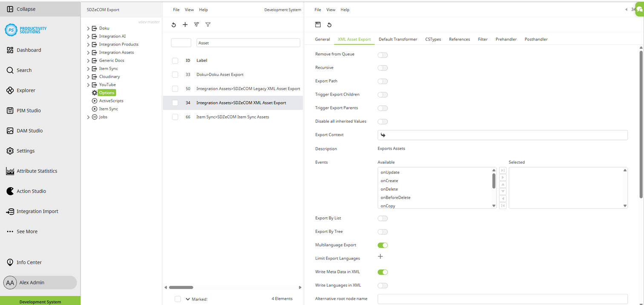Expand the Generic Docs node
This screenshot has width=644, height=305.
[88, 61]
